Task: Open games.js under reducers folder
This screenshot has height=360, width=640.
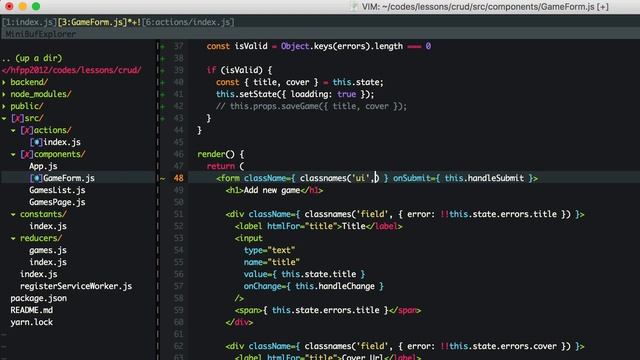Action: [x=48, y=250]
